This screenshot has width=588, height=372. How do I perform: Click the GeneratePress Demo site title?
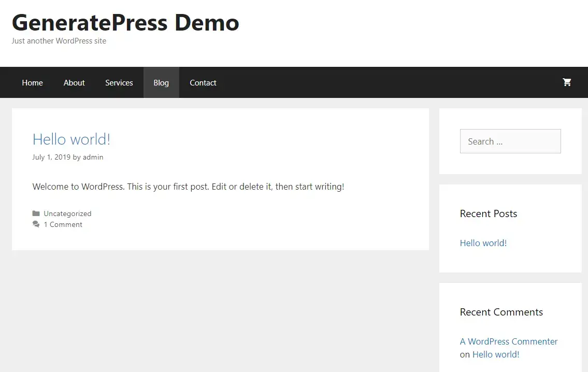point(125,22)
